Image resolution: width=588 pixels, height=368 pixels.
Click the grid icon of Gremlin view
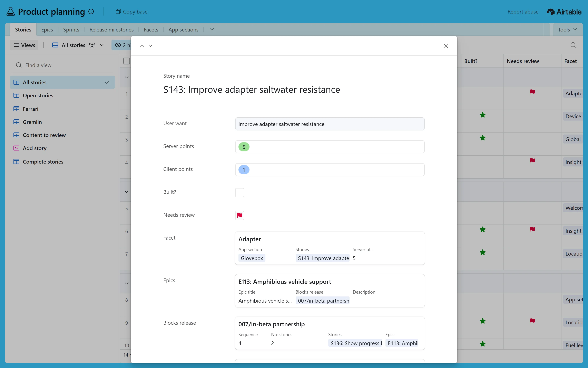click(x=16, y=122)
